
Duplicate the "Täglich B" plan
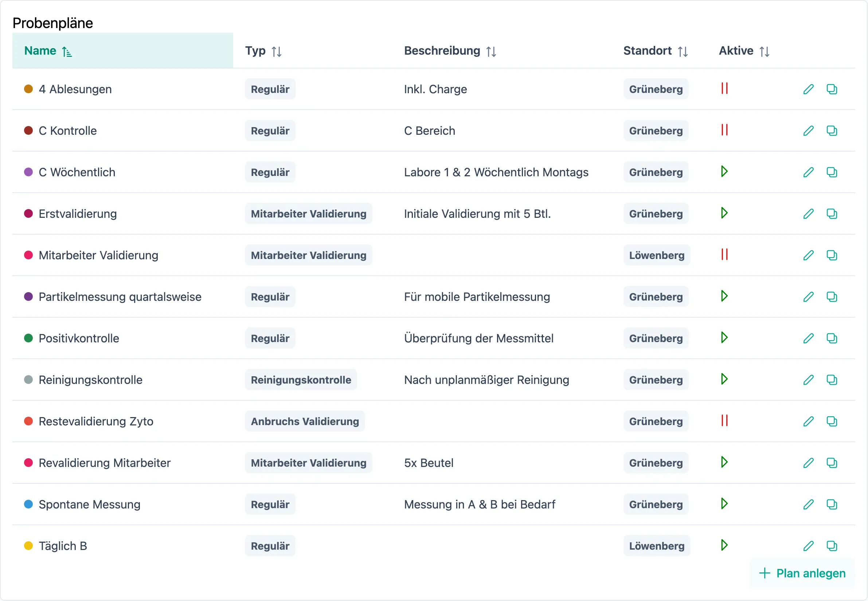click(x=832, y=546)
